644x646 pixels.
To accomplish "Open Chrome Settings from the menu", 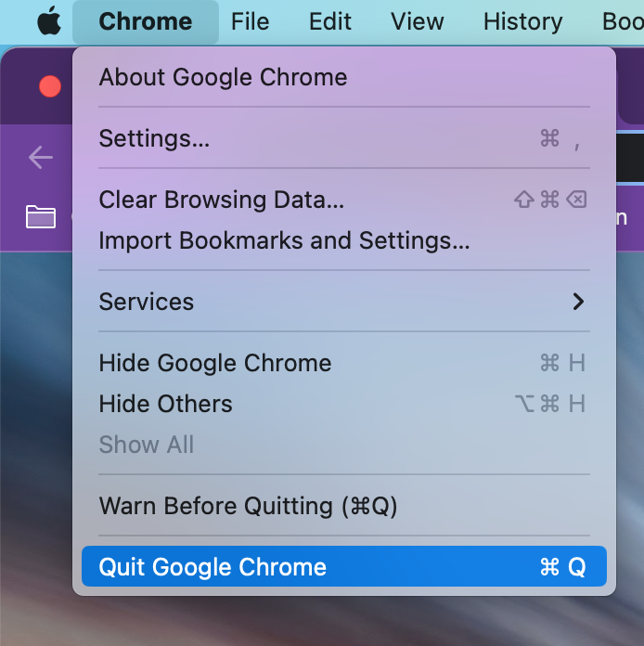I will coord(344,138).
